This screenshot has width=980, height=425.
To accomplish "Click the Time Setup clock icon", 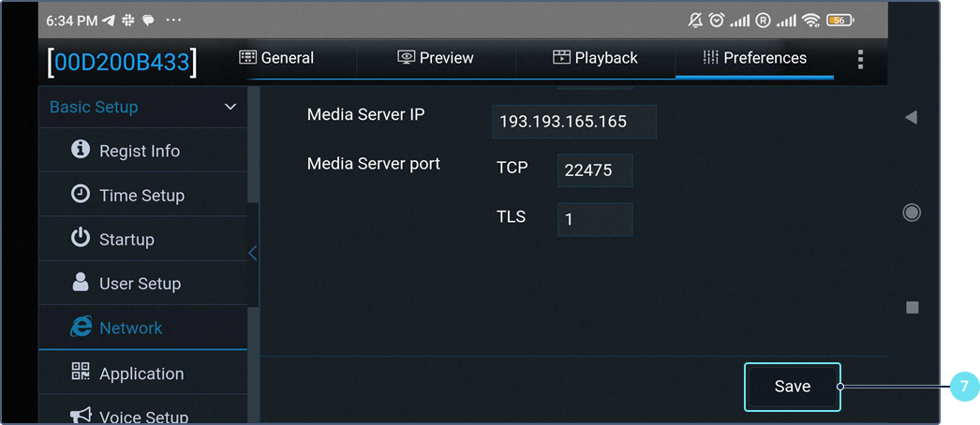I will pos(81,195).
